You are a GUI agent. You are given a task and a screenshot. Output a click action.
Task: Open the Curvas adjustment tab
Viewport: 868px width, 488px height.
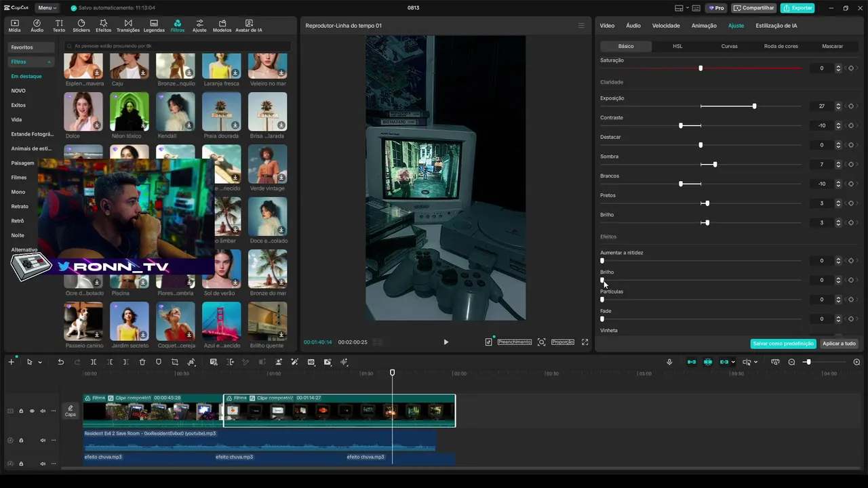[x=729, y=46]
